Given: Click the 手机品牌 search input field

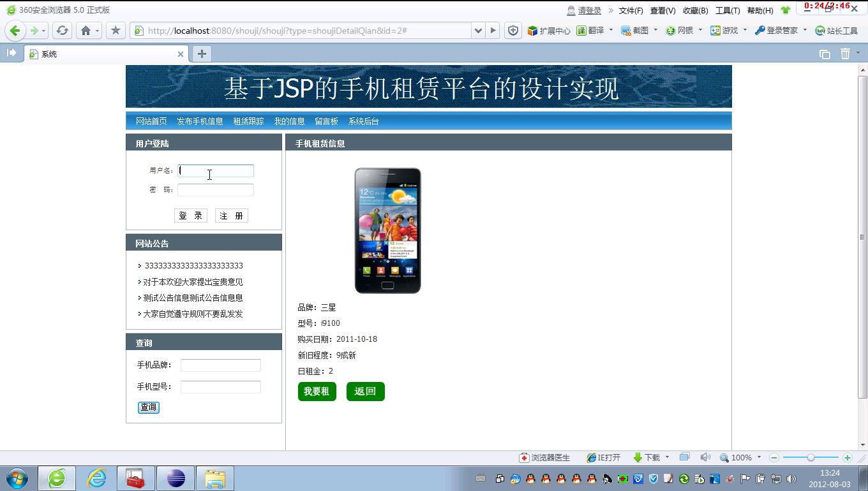Looking at the screenshot, I should (221, 365).
